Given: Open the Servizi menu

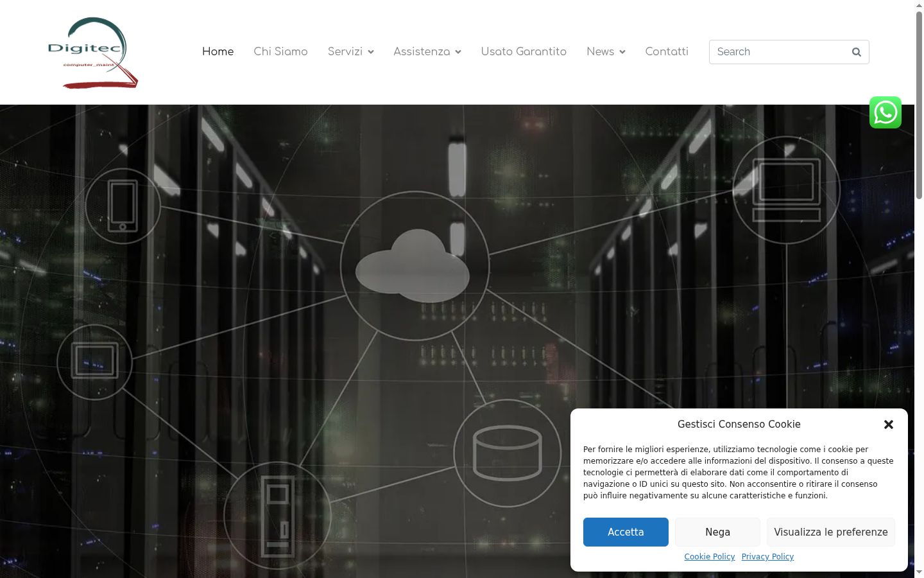Looking at the screenshot, I should point(345,51).
